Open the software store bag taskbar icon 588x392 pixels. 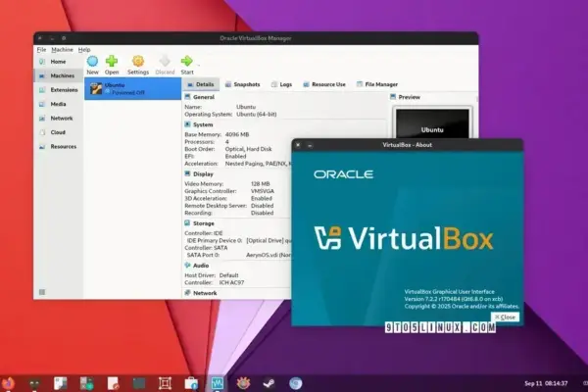pyautogui.click(x=191, y=383)
